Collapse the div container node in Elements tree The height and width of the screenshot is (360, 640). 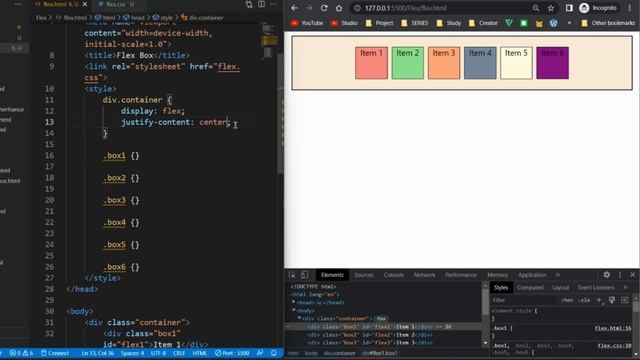[299, 318]
